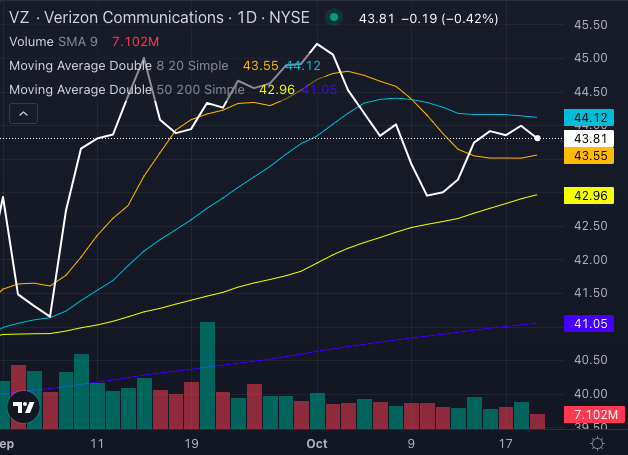The image size is (628, 455).
Task: Click the last price marker dot
Action: [x=538, y=138]
